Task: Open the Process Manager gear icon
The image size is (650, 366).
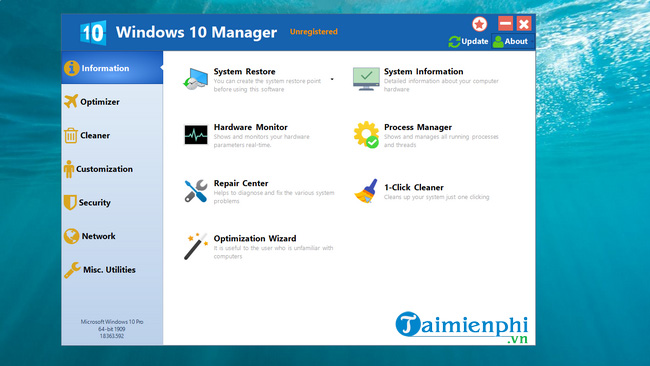Action: 366,135
